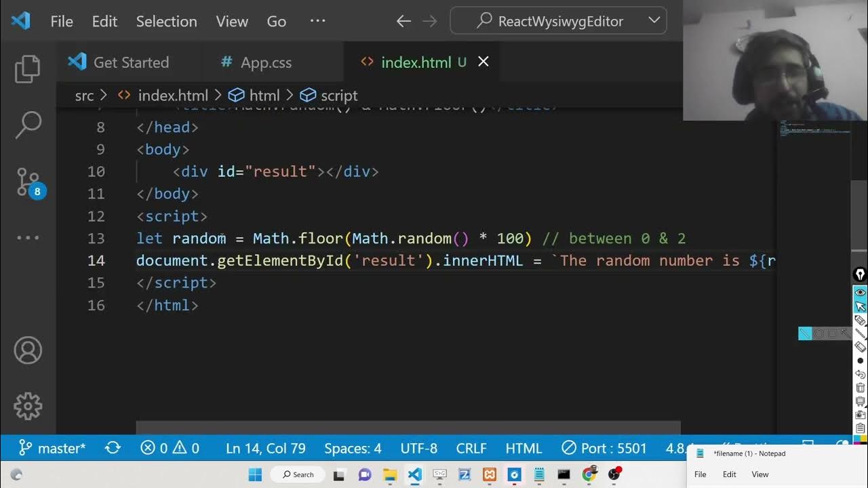Image resolution: width=868 pixels, height=488 pixels.
Task: Open the ReactWysiwygEditor command center dropdown
Action: tap(558, 21)
